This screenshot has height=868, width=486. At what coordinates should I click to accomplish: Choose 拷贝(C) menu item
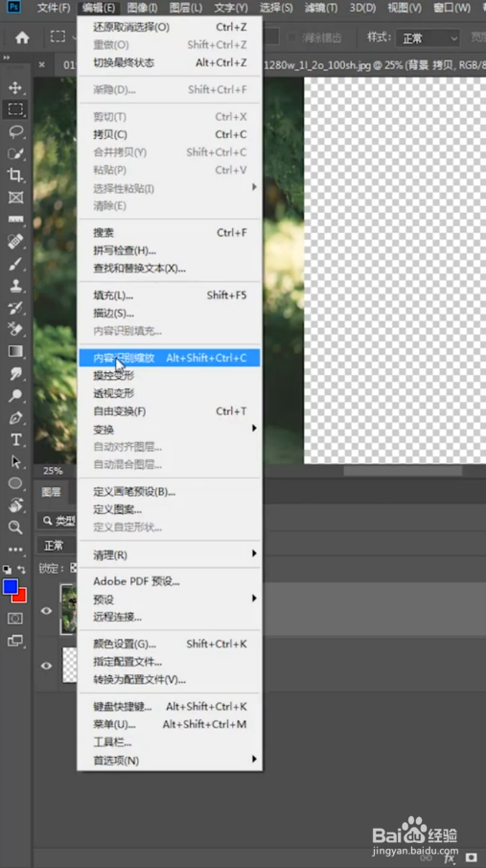tap(170, 134)
